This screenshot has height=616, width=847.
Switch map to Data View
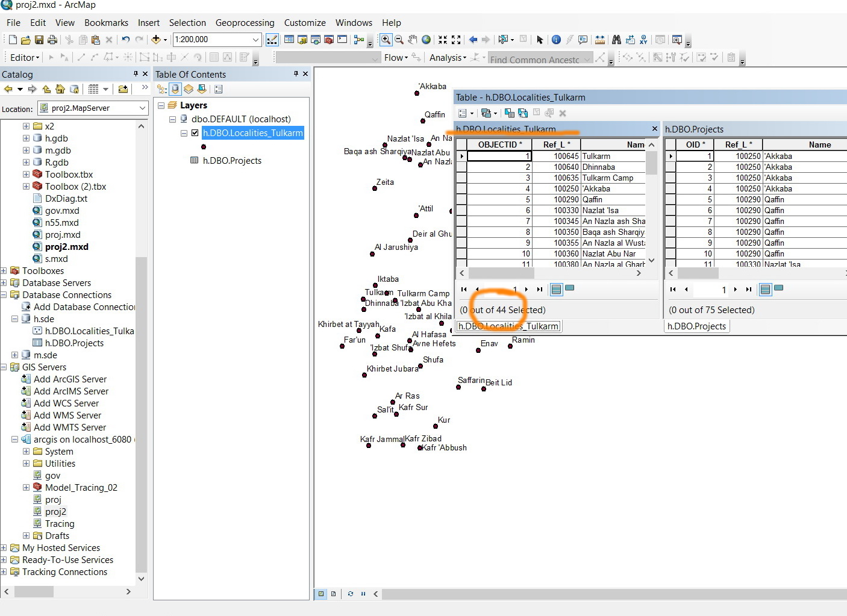click(x=321, y=594)
